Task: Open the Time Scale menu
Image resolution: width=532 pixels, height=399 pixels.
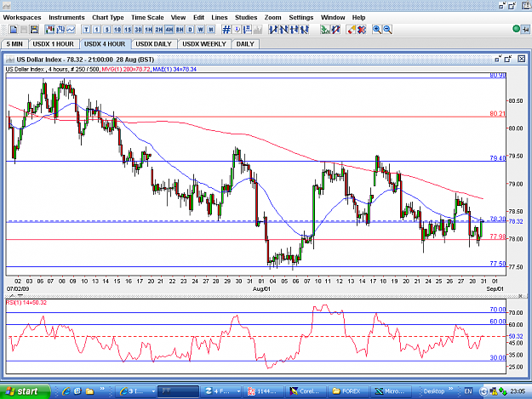Action: 147,17
